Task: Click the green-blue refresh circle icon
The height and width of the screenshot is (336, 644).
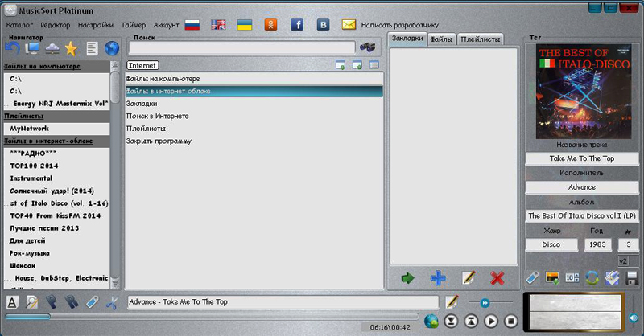Action: coord(592,278)
